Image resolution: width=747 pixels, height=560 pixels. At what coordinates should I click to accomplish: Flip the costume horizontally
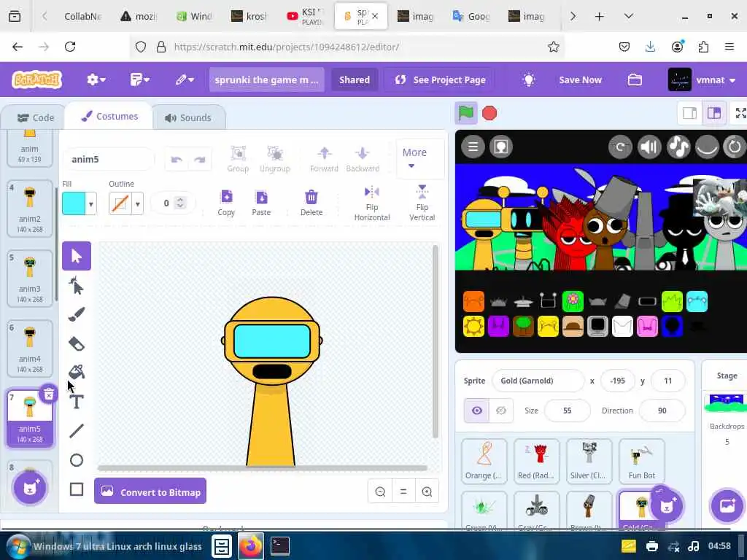pos(372,203)
